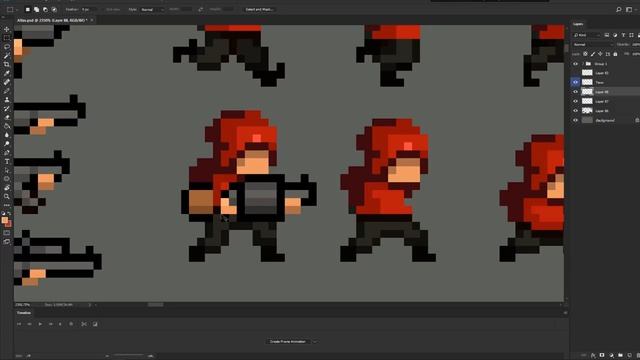The height and width of the screenshot is (360, 640).
Task: Toggle Lock All for the layer
Action: [616, 54]
